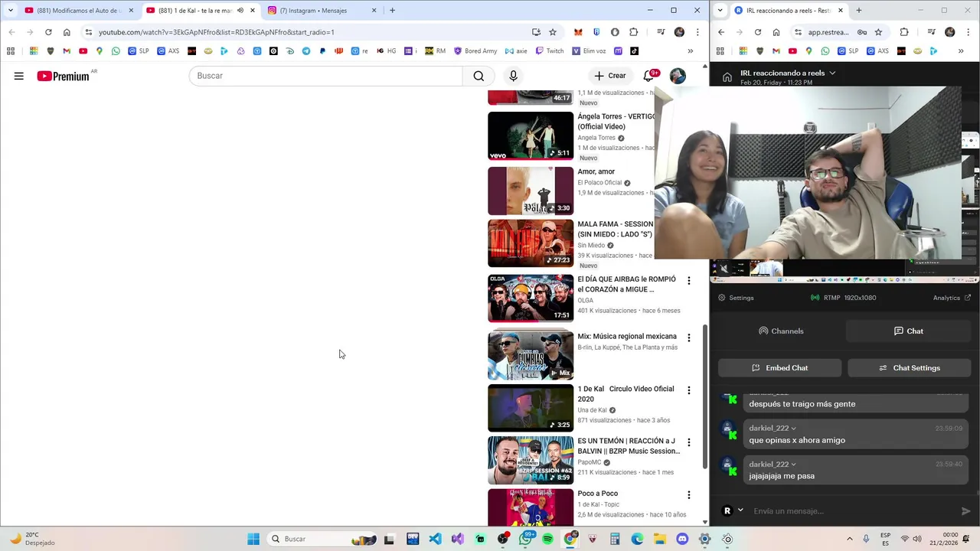Expand IRL reaccionando a reels title dropdown

[x=832, y=73]
